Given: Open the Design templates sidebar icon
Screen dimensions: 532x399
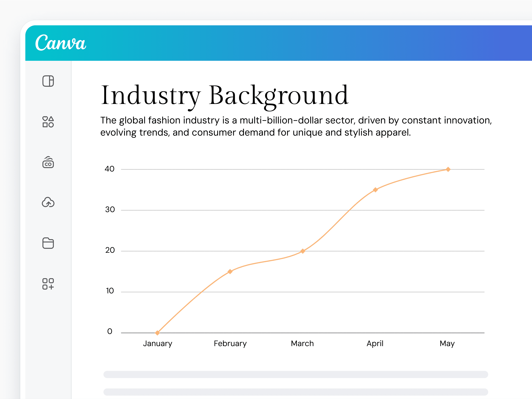Looking at the screenshot, I should pos(48,81).
